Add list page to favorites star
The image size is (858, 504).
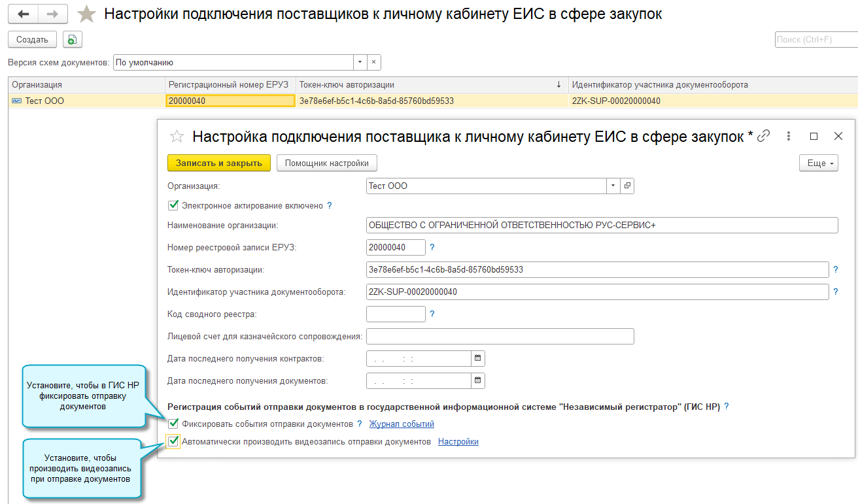(x=86, y=14)
